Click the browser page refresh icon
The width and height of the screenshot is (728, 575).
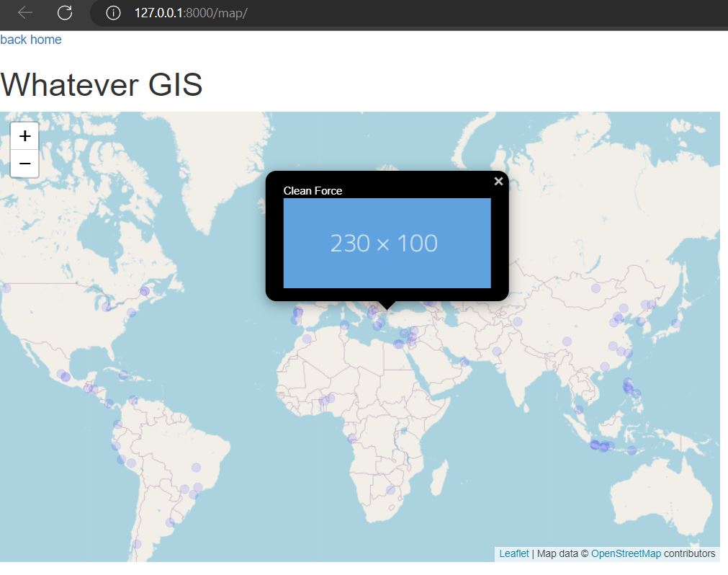point(65,13)
